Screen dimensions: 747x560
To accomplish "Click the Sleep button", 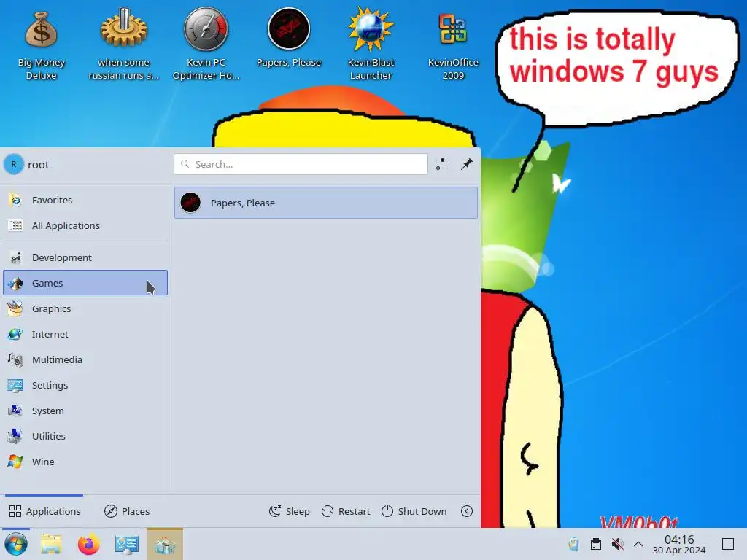I will click(x=289, y=511).
